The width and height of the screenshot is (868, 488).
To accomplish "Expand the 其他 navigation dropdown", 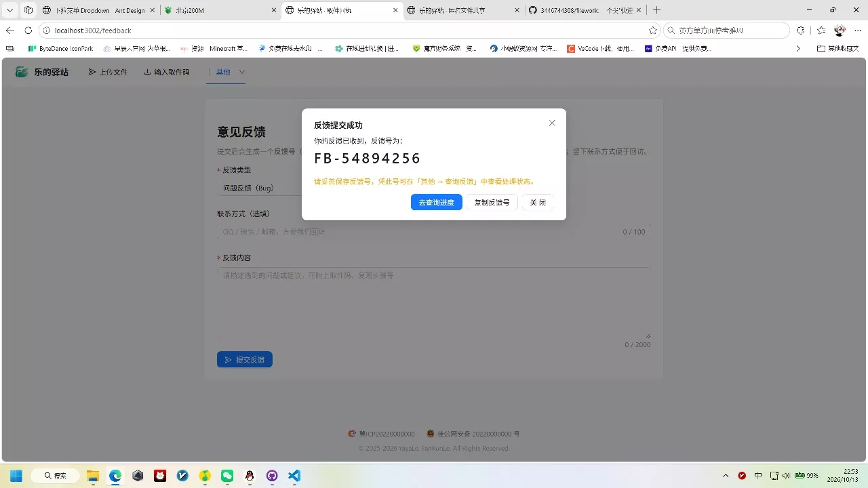I will (226, 72).
